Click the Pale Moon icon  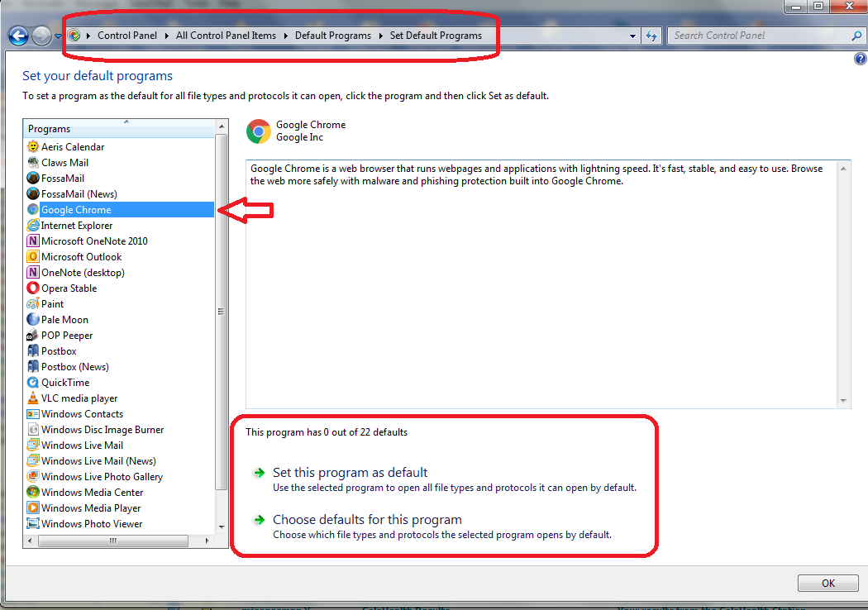pos(33,319)
